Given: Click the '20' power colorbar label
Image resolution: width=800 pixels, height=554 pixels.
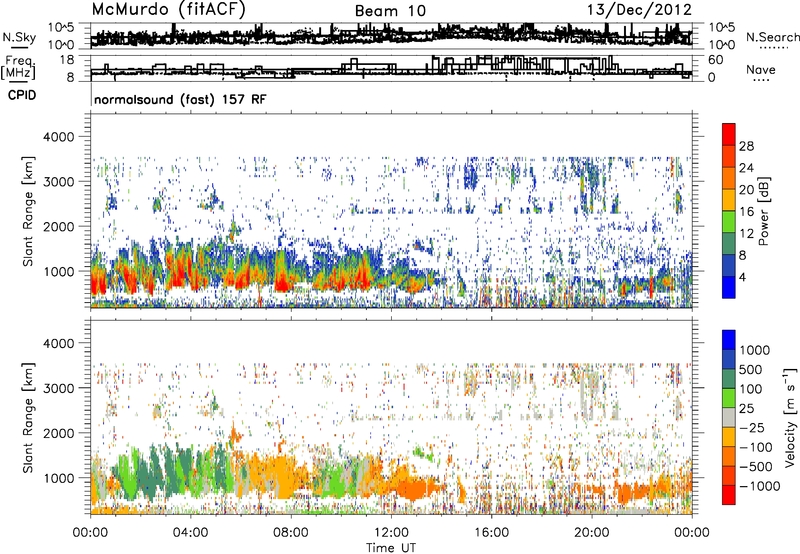Looking at the screenshot, I should pyautogui.click(x=746, y=190).
